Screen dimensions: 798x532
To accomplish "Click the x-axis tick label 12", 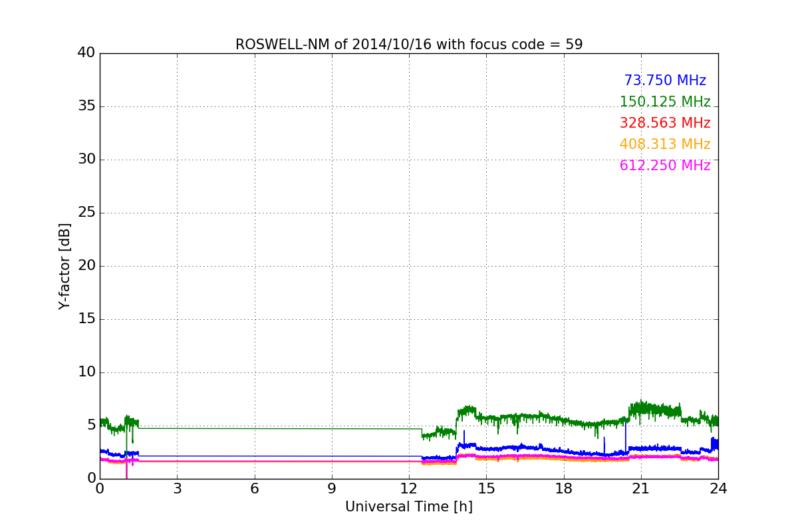I will [x=409, y=489].
